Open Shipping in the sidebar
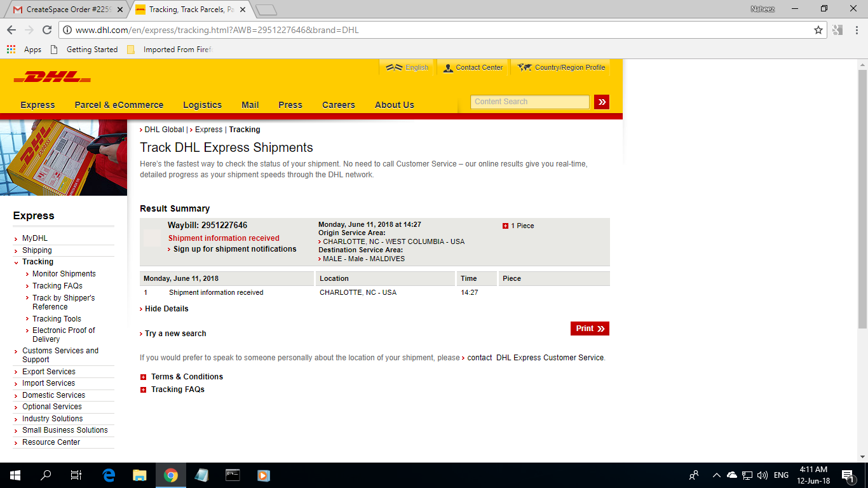Viewport: 868px width, 488px height. pos(37,250)
